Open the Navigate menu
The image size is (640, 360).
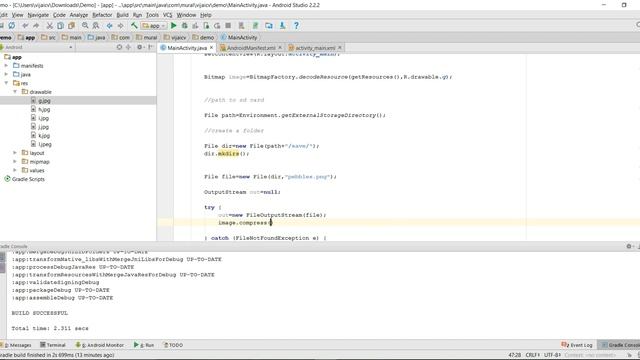pos(38,15)
